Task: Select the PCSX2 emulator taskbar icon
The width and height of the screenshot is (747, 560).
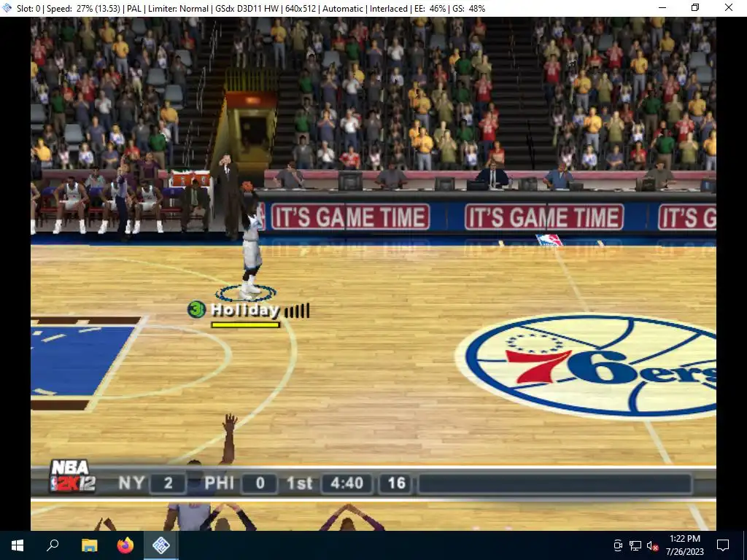Action: click(x=161, y=545)
